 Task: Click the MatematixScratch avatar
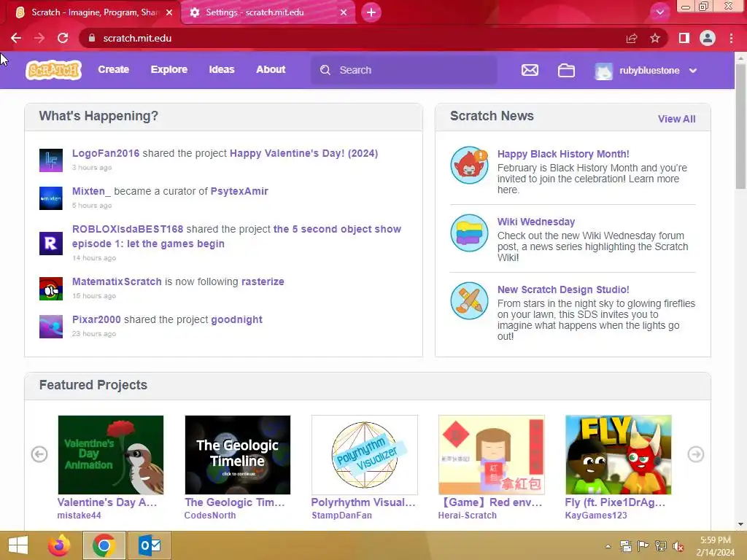tap(51, 289)
